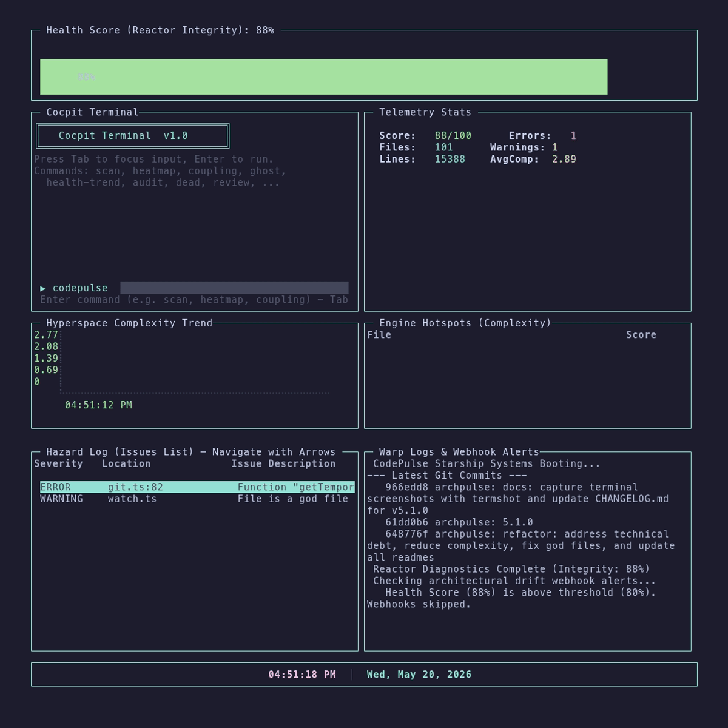Screen dimensions: 728x728
Task: Click the Cocpit Terminal v1.0 title box
Action: click(132, 136)
